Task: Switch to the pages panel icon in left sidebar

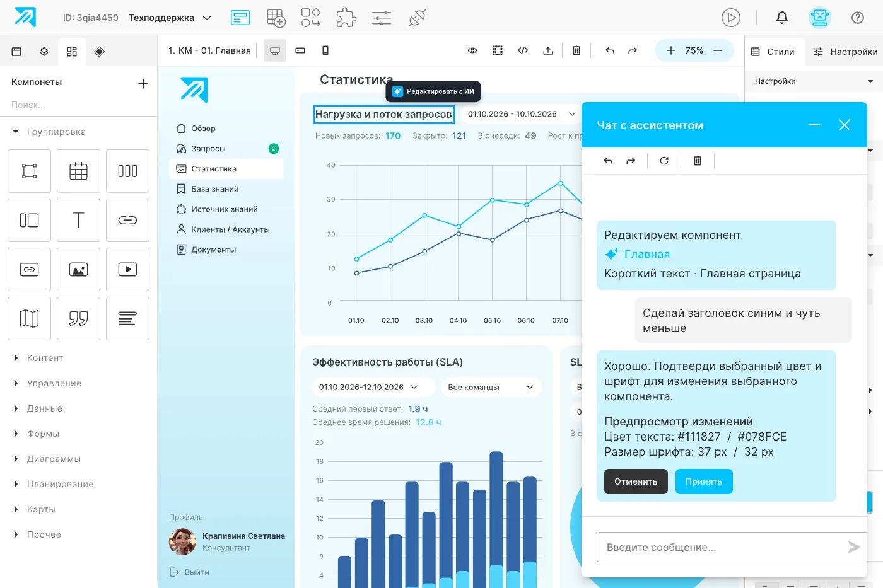Action: pos(17,51)
